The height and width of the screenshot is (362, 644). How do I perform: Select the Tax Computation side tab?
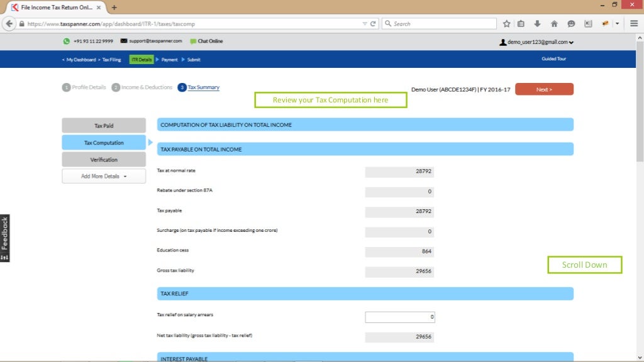(x=104, y=143)
